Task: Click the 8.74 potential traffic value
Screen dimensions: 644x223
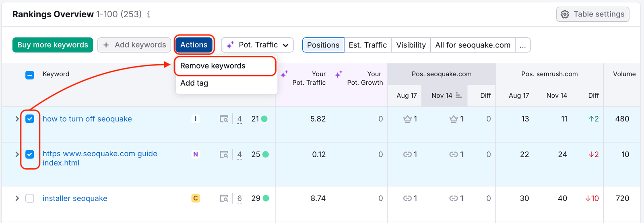Action: point(318,198)
